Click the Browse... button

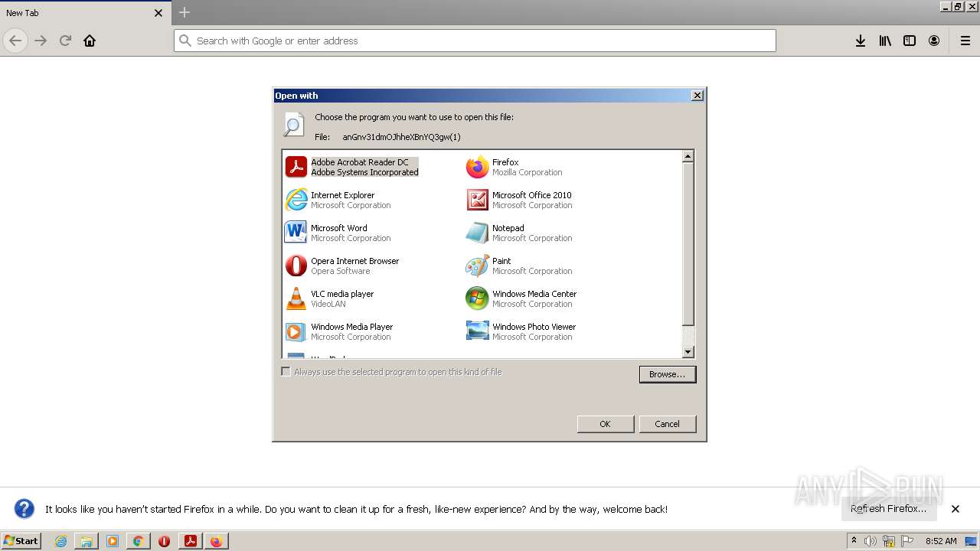click(x=668, y=374)
